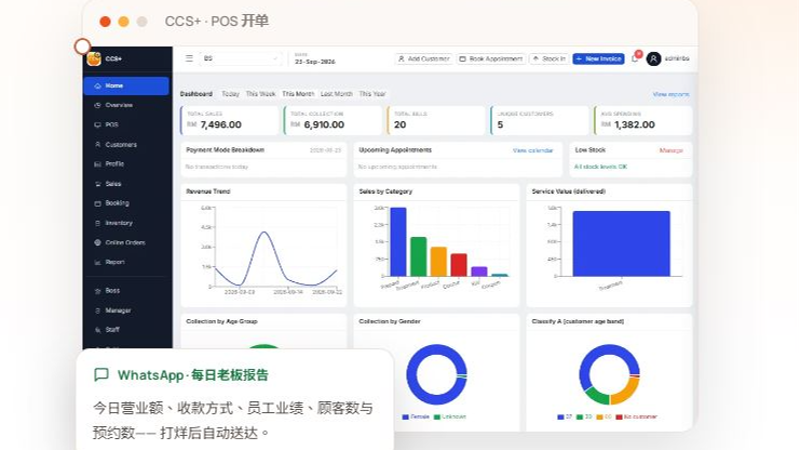
Task: Click the WhatsApp 每日老板报告 card heading
Action: coord(193,375)
